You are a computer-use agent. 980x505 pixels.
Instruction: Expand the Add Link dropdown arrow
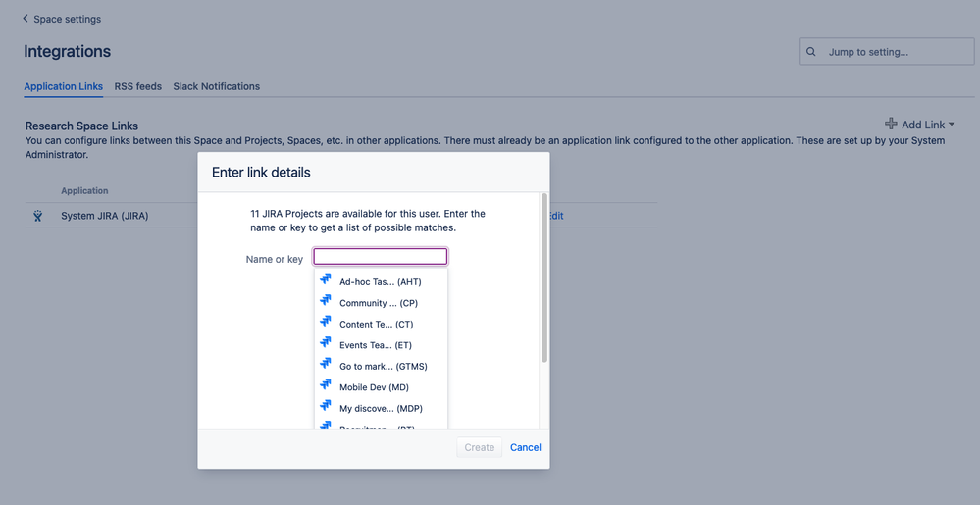pos(952,125)
